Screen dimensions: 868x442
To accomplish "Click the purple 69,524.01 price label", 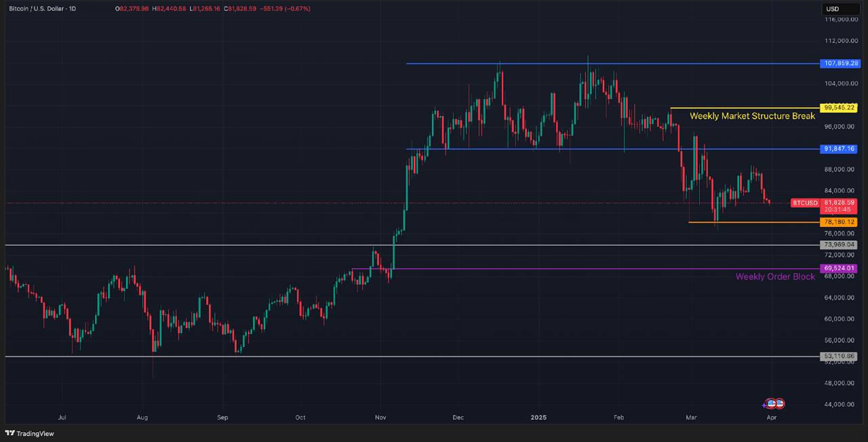I will [x=840, y=268].
